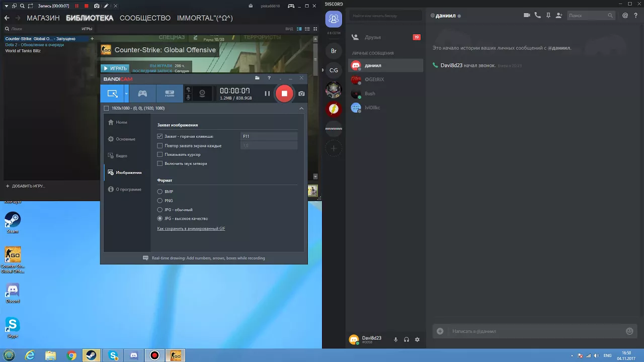Open Bandicam help question mark

click(x=269, y=78)
